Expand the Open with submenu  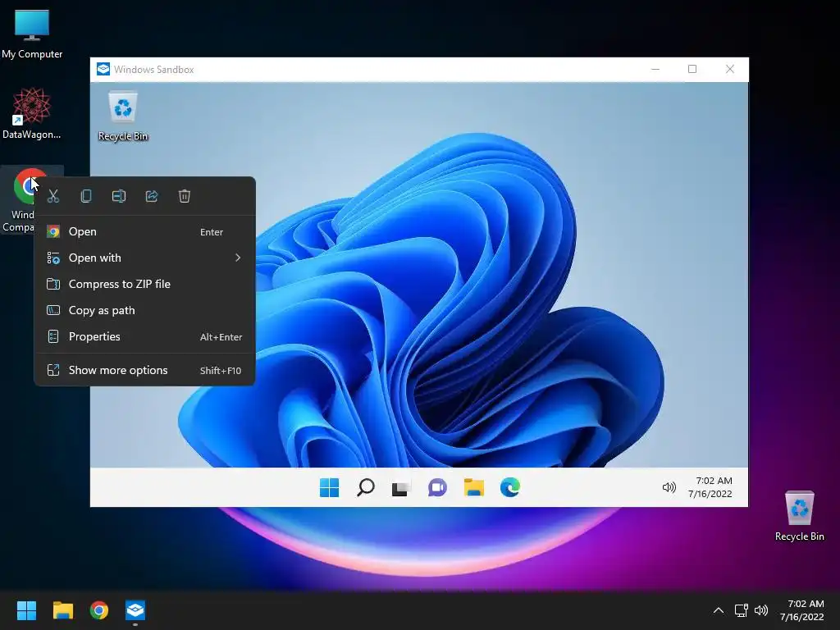coord(144,258)
